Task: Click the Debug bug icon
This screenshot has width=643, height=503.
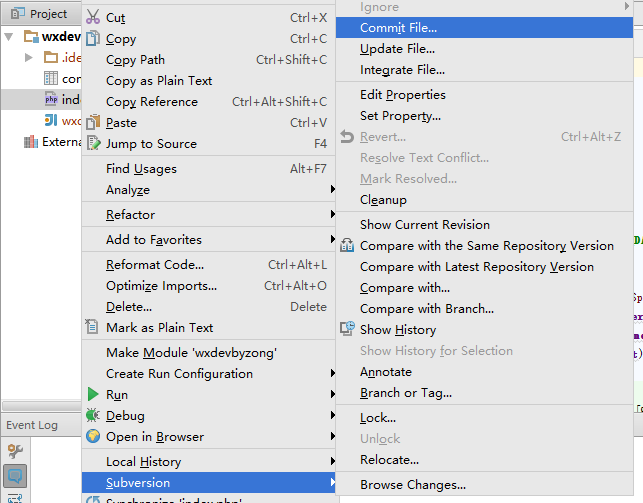Action: click(93, 415)
